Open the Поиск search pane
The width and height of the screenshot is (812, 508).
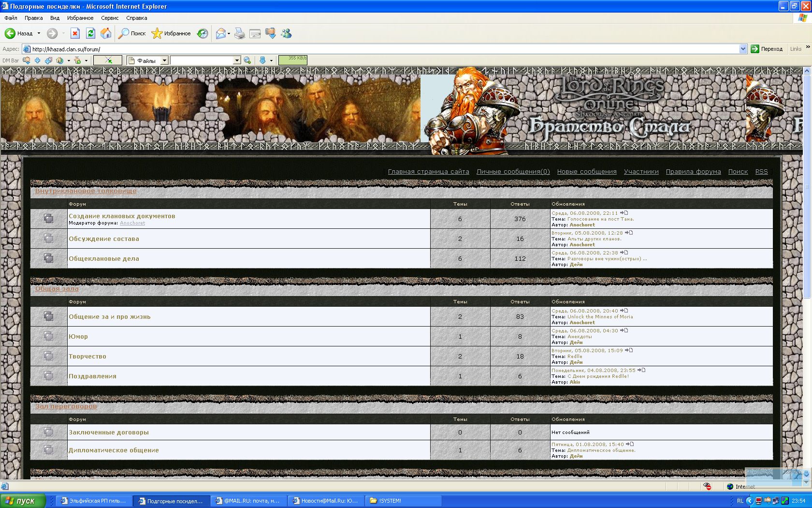(x=132, y=33)
